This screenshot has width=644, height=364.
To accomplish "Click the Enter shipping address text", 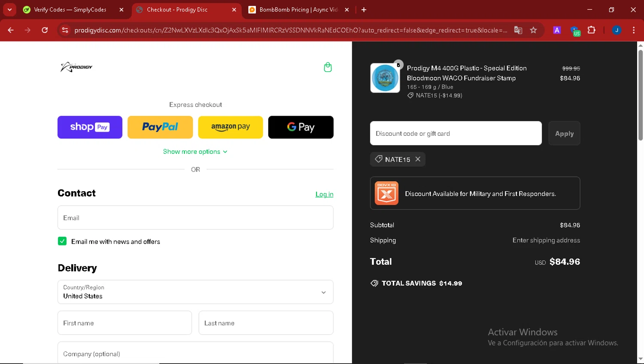I will pos(546,240).
